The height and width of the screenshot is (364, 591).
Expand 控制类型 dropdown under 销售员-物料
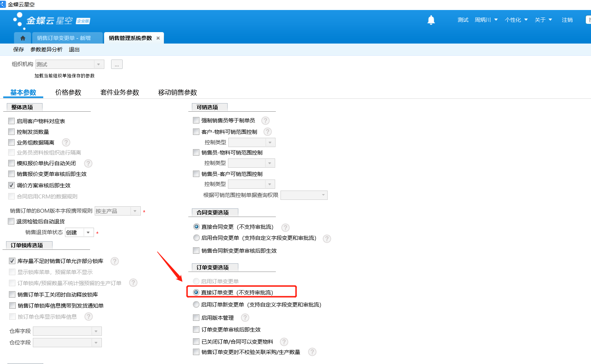point(270,163)
